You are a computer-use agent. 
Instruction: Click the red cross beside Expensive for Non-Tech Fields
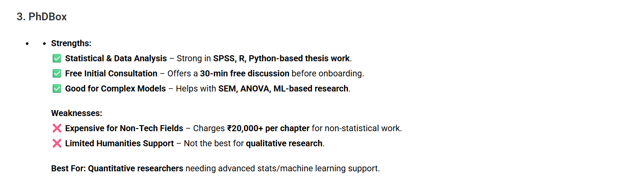[56, 128]
